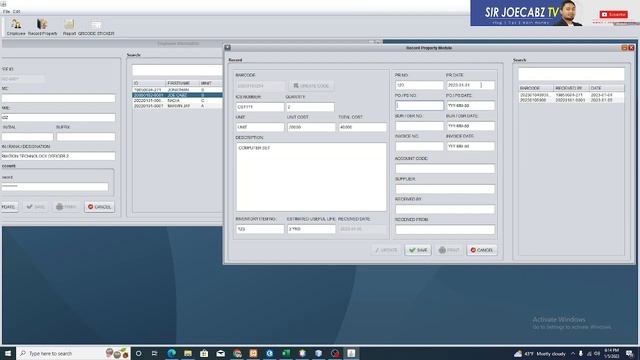Click the CREATE CODE button
Image resolution: width=640 pixels, height=360 pixels.
(x=311, y=86)
